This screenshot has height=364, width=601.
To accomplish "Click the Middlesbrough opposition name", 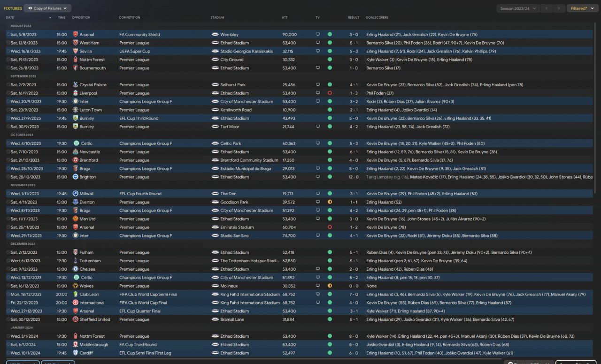I will pyautogui.click(x=93, y=345).
